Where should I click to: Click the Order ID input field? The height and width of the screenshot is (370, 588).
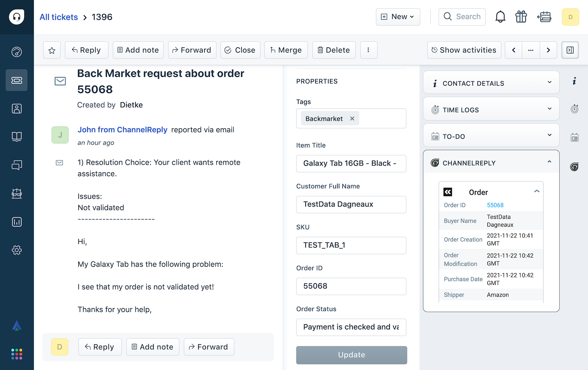click(x=351, y=286)
